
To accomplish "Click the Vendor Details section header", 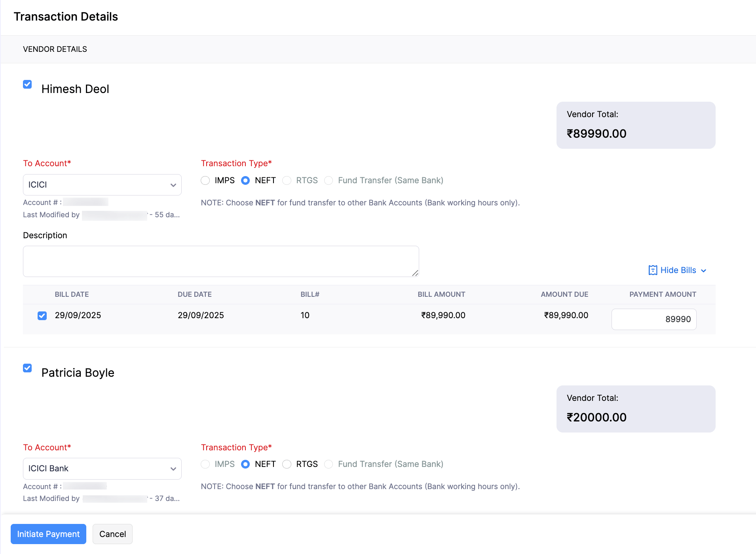I will click(x=55, y=49).
